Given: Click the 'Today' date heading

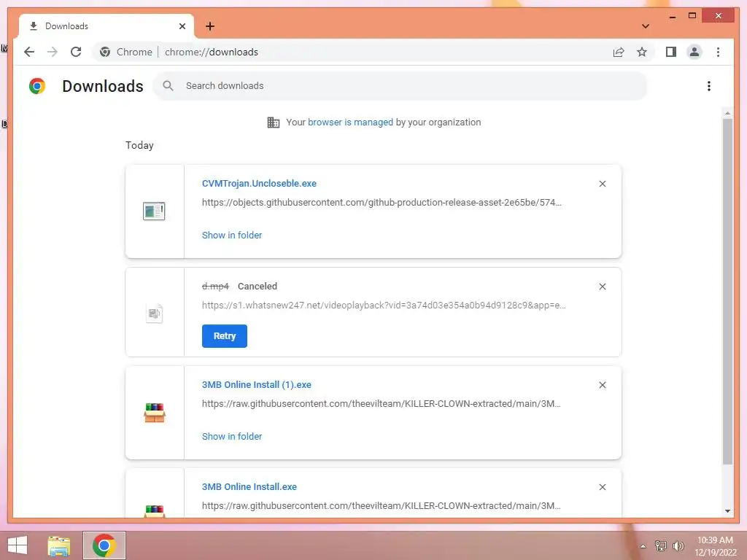Looking at the screenshot, I should click(x=139, y=145).
